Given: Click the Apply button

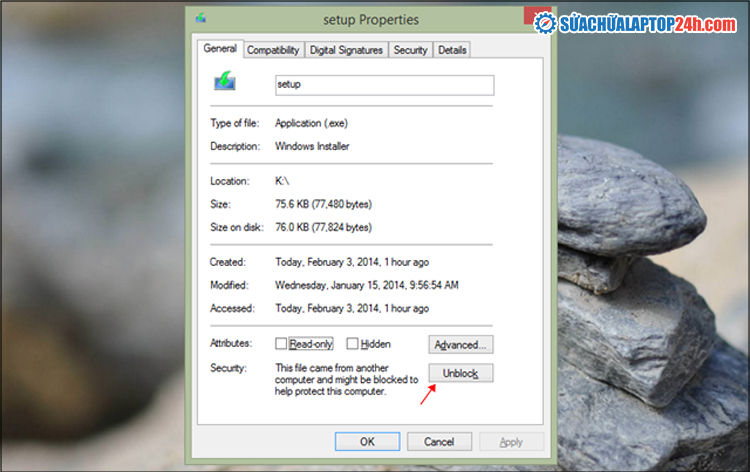Looking at the screenshot, I should tap(511, 441).
